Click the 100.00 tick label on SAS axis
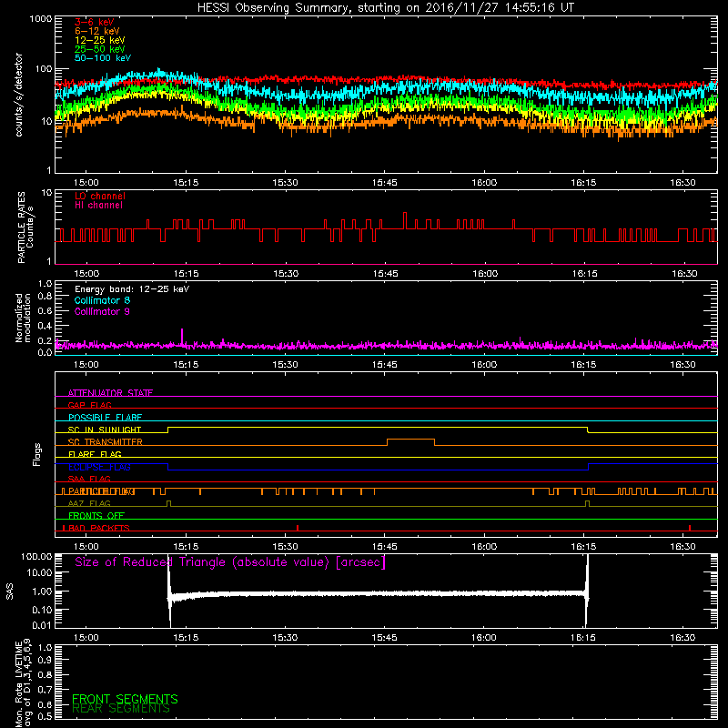Image resolution: width=728 pixels, height=728 pixels. [36, 557]
